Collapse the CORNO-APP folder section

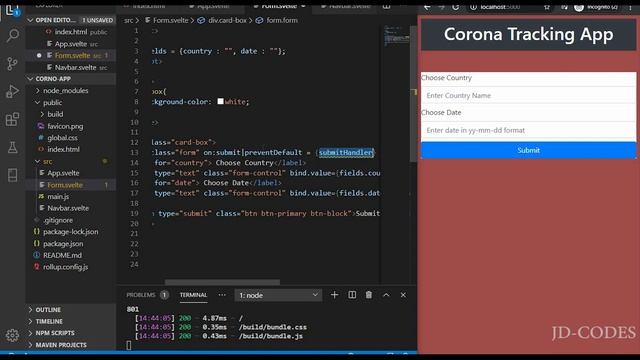(71, 79)
